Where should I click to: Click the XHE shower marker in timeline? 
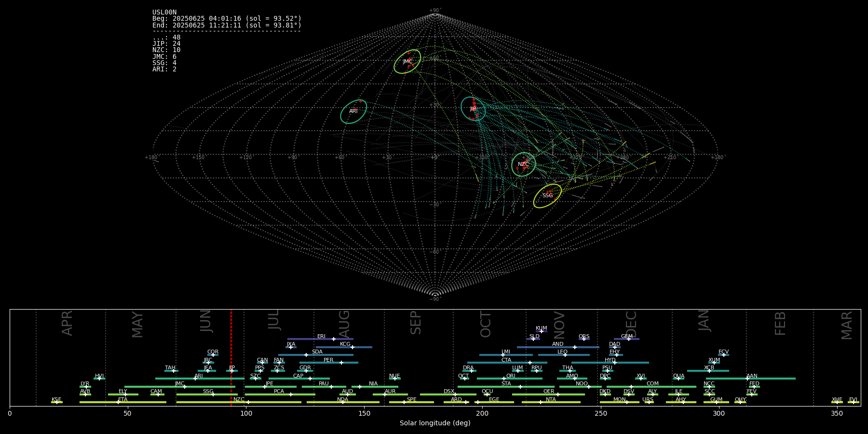pos(837,402)
